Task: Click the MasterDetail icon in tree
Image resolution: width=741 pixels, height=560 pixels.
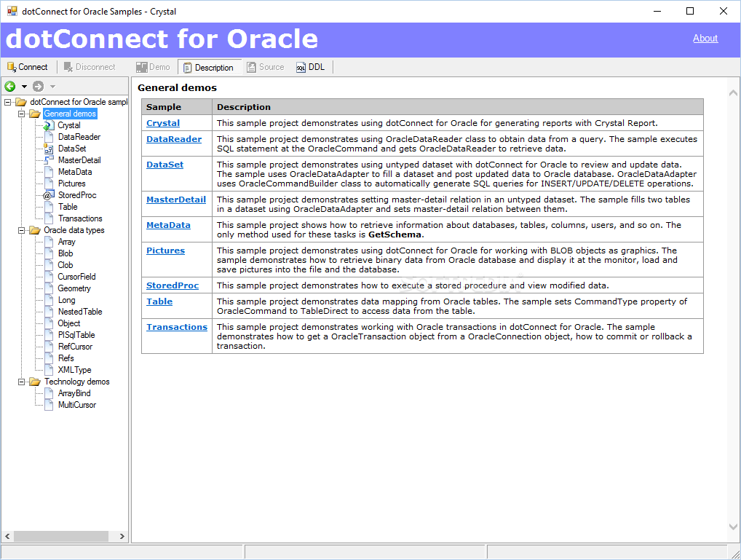Action: (49, 160)
